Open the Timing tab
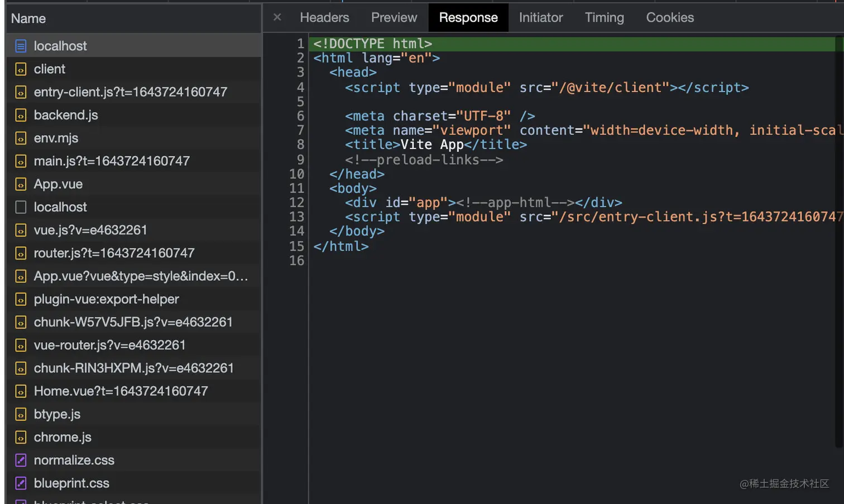Viewport: 844px width, 504px height. coord(605,17)
